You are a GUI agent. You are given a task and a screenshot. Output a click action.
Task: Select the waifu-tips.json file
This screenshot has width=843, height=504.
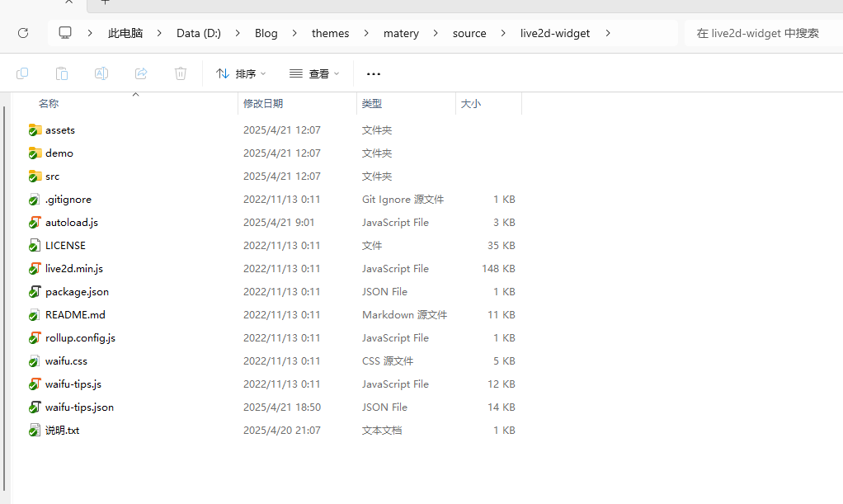(79, 407)
